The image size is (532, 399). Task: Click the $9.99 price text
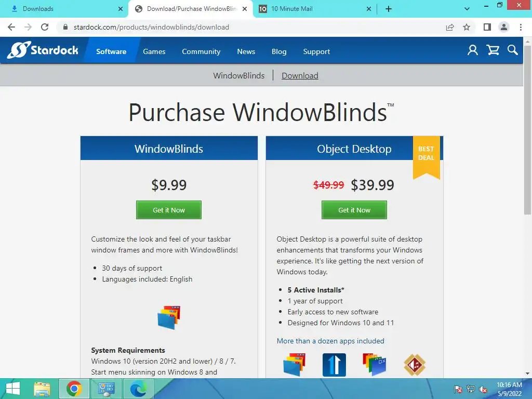pos(169,185)
